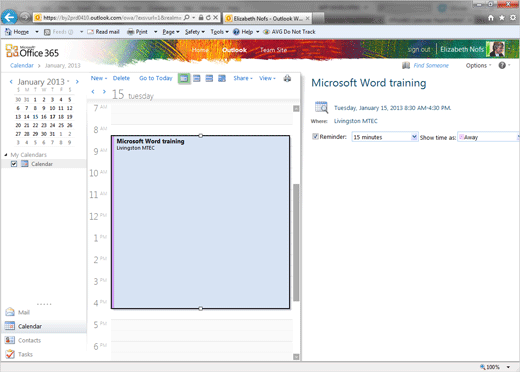The image size is (520, 372).
Task: Open the Help question mark icon
Action: tap(502, 65)
